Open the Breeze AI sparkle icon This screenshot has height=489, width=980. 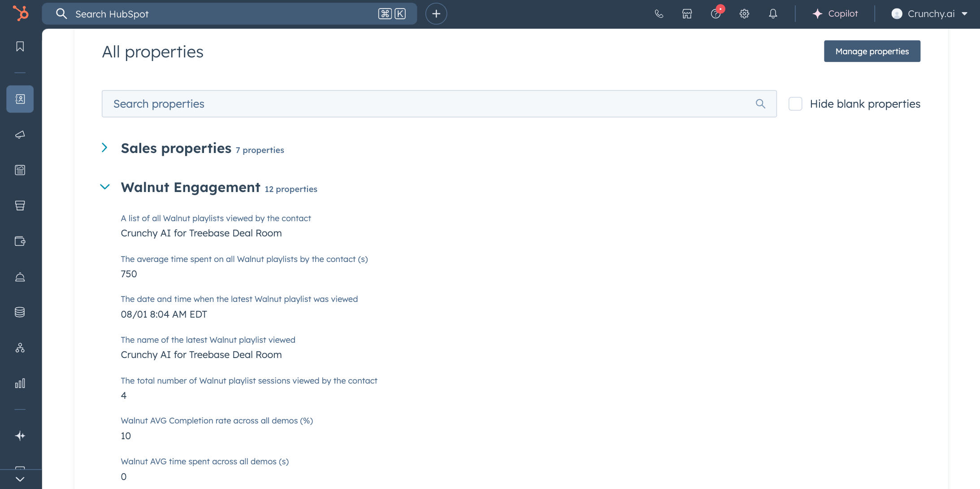(x=20, y=435)
